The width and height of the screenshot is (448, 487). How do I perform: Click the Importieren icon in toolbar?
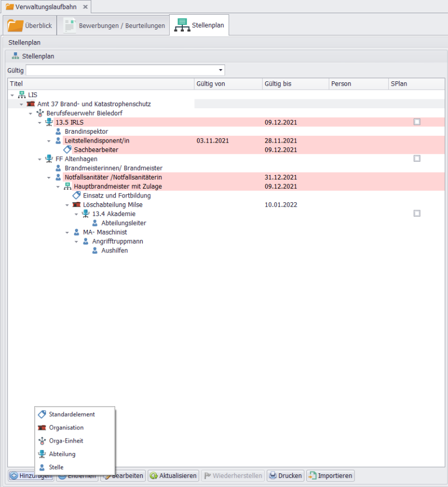pos(312,475)
